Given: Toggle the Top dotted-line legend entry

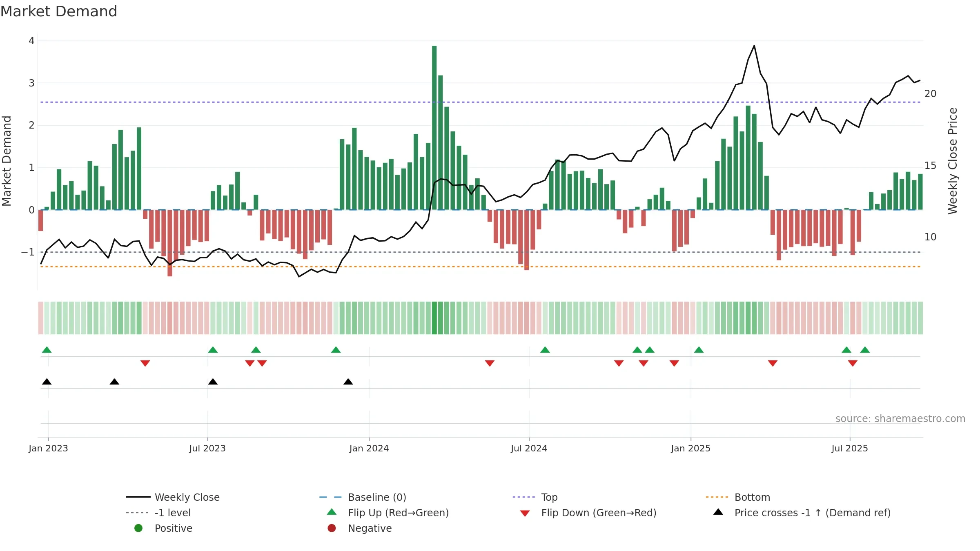Looking at the screenshot, I should pos(535,497).
